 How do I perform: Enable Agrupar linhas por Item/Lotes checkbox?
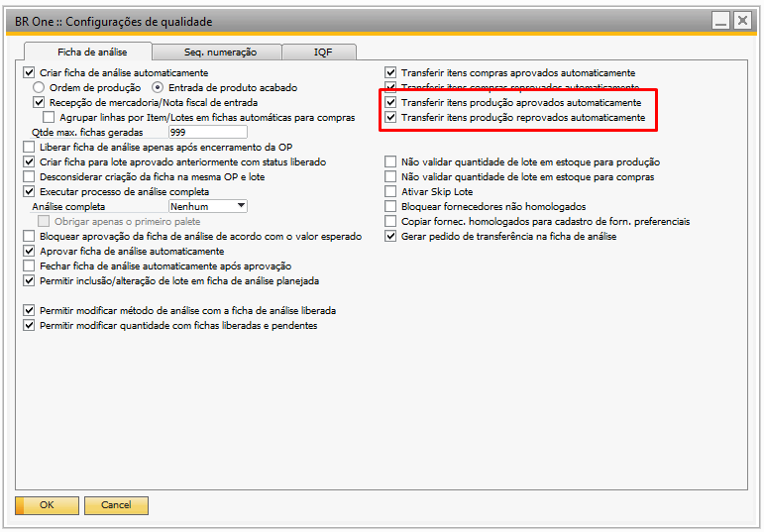click(49, 118)
